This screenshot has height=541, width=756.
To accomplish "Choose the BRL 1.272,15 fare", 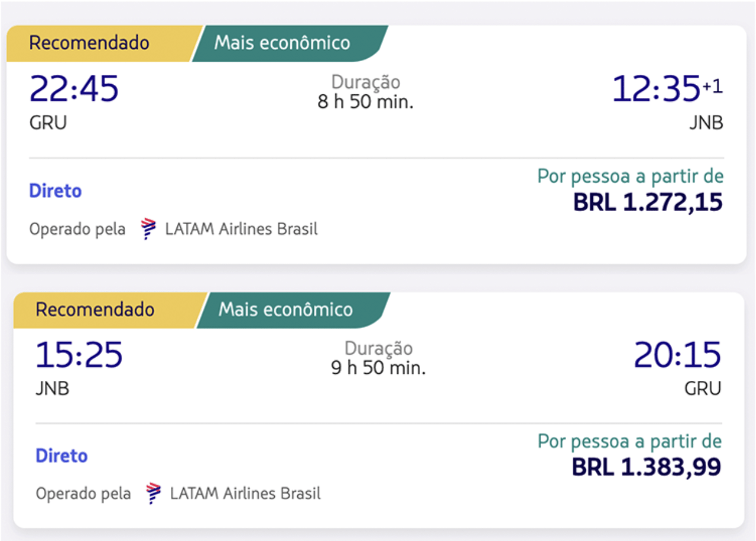I will [647, 203].
